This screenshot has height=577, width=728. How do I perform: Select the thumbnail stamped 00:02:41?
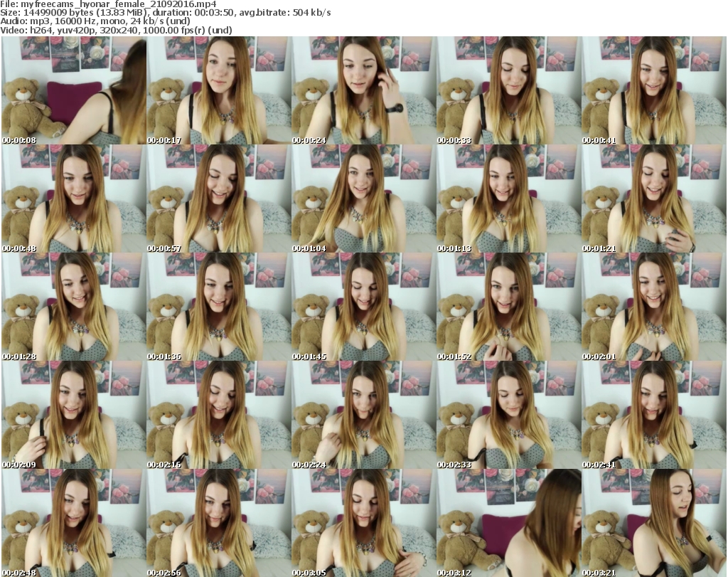pos(654,415)
